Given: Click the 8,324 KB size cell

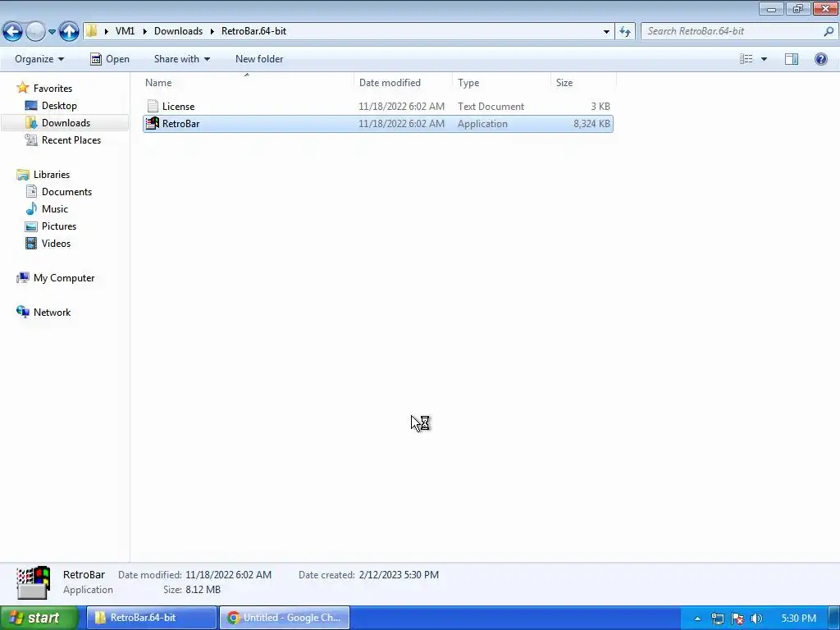Looking at the screenshot, I should coord(591,124).
